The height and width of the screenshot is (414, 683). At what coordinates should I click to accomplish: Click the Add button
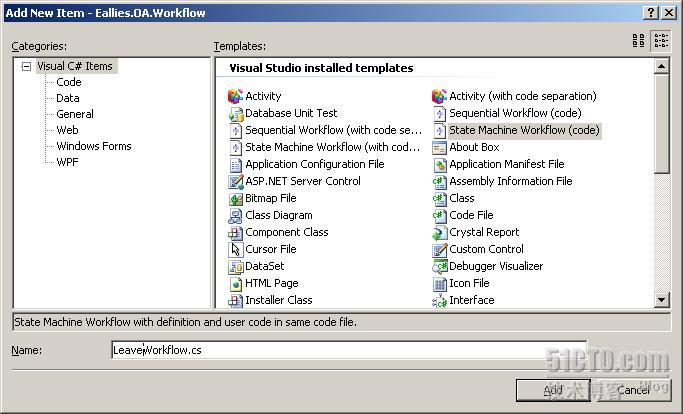click(x=553, y=390)
